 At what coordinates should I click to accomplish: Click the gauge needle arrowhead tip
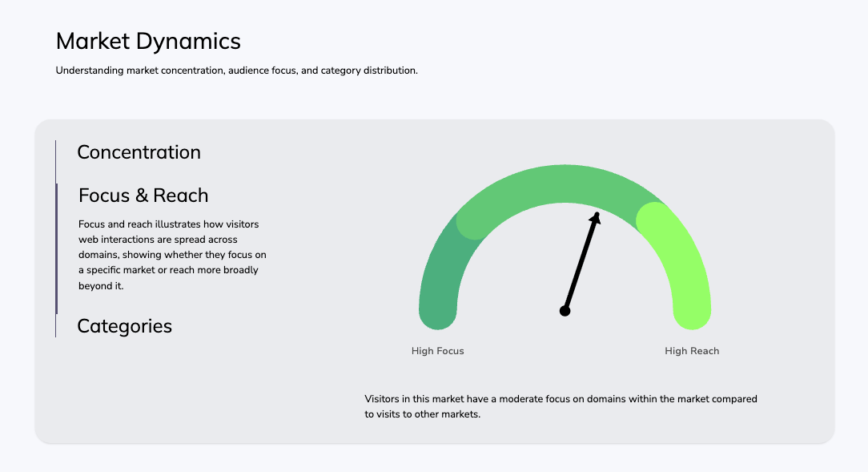[x=597, y=216]
